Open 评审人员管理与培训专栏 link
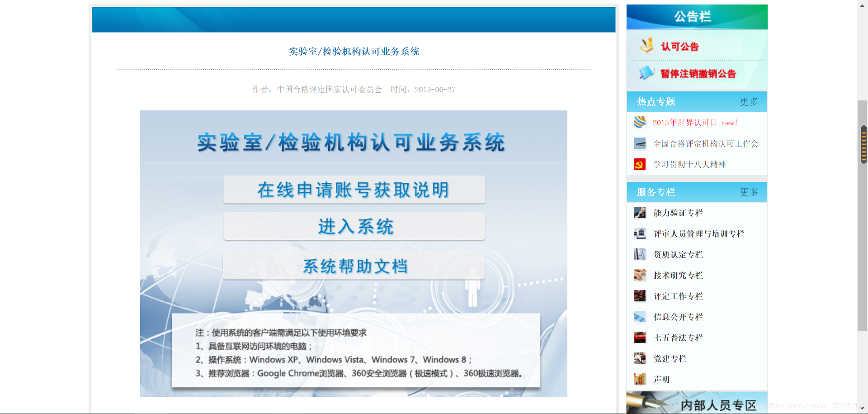Image resolution: width=868 pixels, height=414 pixels. [699, 234]
